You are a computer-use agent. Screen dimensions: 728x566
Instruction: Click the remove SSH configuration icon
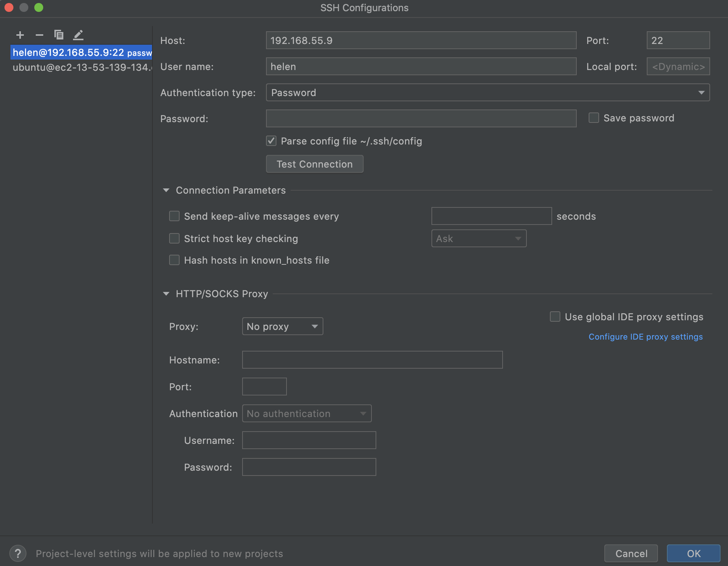[38, 34]
